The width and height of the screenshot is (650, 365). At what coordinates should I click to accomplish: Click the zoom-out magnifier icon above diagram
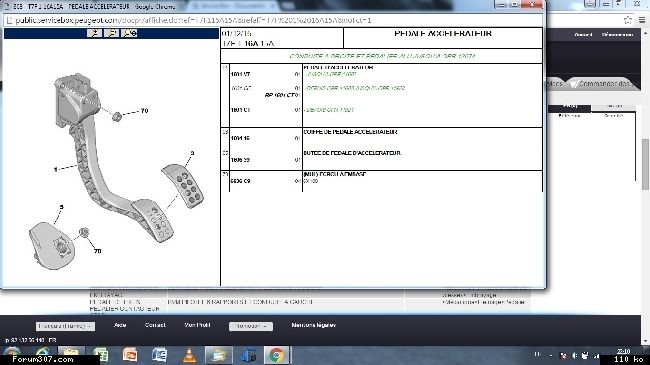112,33
